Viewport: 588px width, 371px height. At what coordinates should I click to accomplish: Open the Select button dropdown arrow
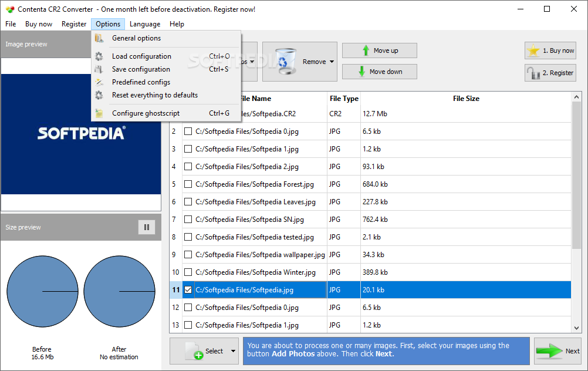233,351
